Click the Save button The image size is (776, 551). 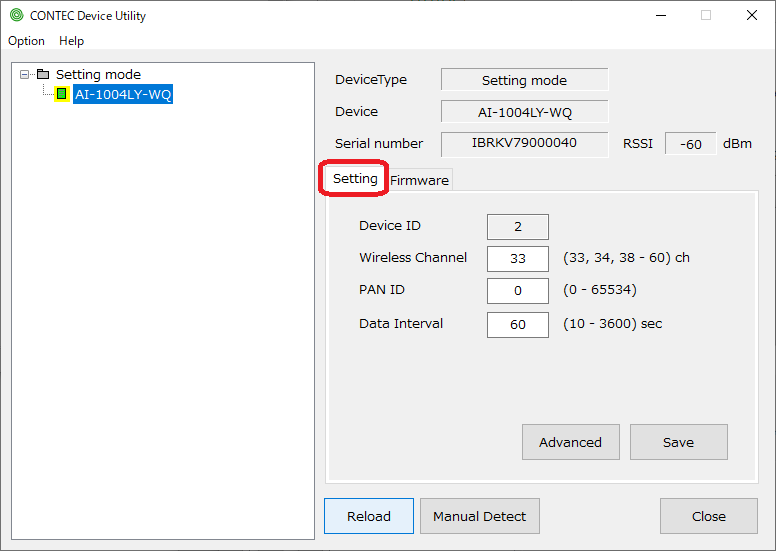pyautogui.click(x=679, y=442)
